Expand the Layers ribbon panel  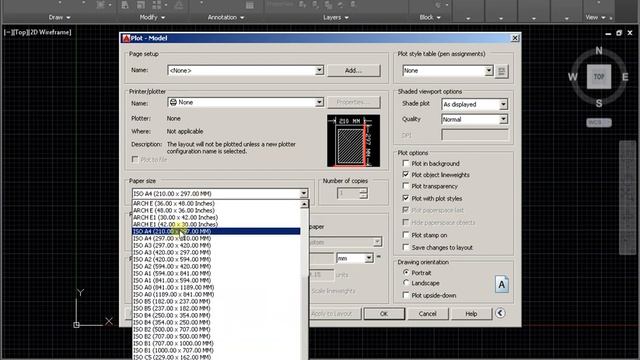[x=336, y=18]
